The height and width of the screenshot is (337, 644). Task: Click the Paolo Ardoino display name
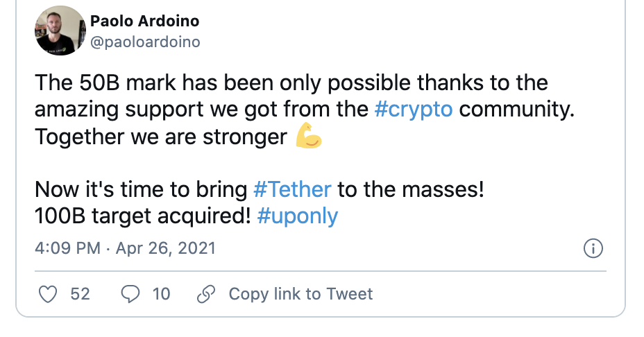coord(144,21)
